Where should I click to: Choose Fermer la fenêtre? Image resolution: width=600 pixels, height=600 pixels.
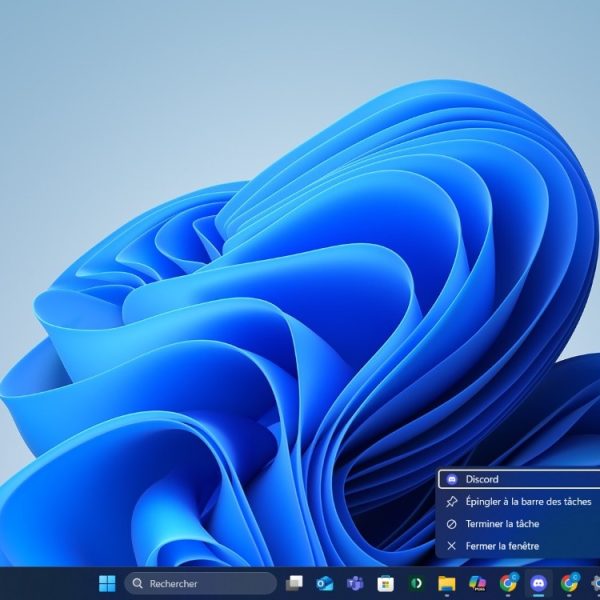[x=519, y=546]
